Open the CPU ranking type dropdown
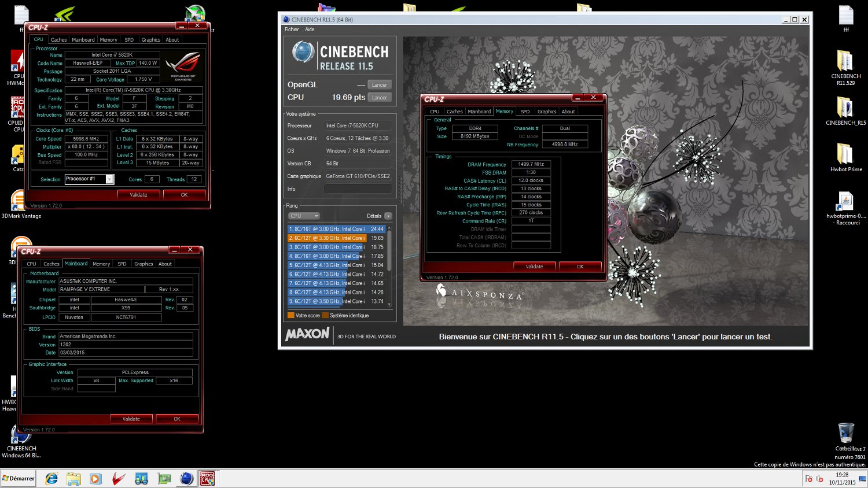The height and width of the screenshot is (488, 868). (x=304, y=216)
